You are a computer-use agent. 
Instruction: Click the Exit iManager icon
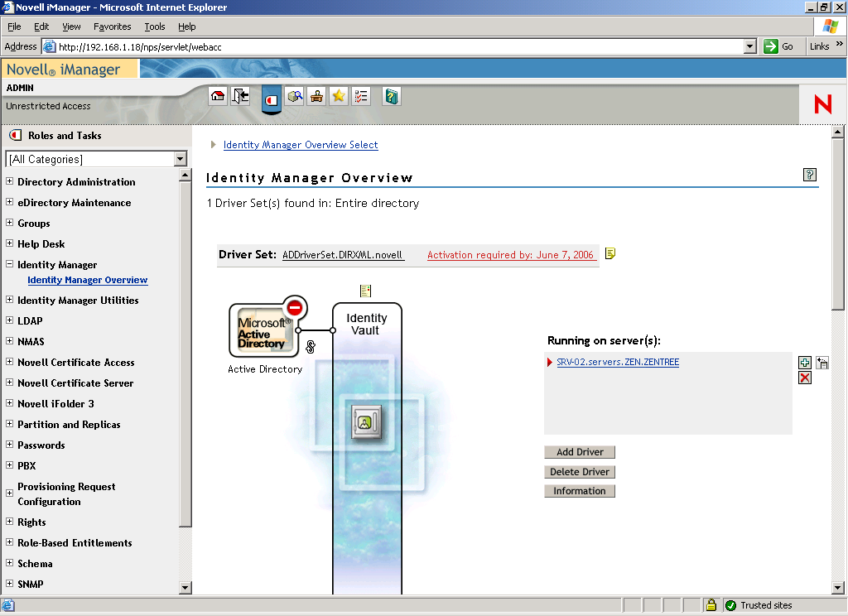(x=240, y=96)
